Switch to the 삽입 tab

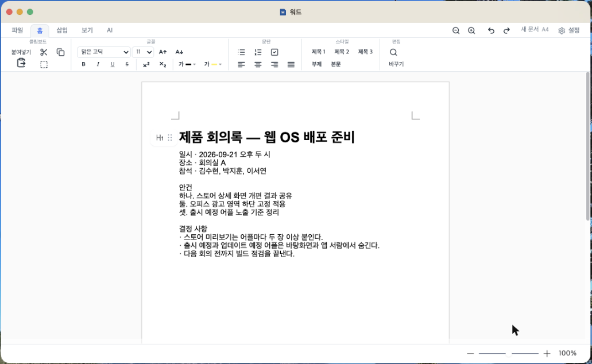(x=62, y=30)
